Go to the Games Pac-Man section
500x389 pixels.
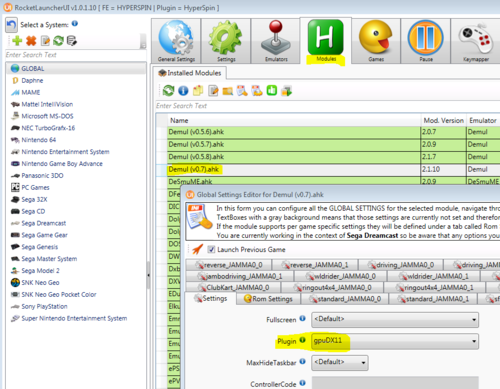coord(376,41)
